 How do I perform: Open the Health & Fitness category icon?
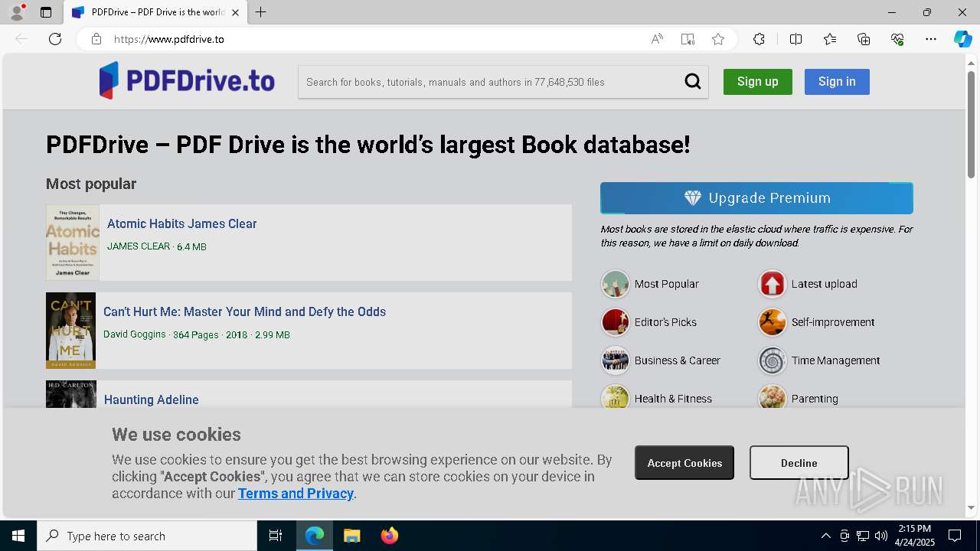click(615, 396)
